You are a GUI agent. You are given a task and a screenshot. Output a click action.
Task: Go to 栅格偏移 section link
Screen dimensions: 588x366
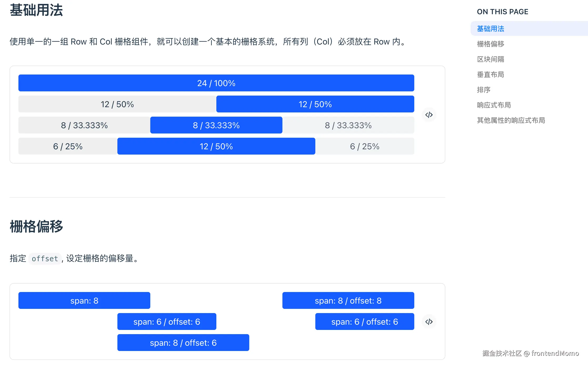point(490,44)
